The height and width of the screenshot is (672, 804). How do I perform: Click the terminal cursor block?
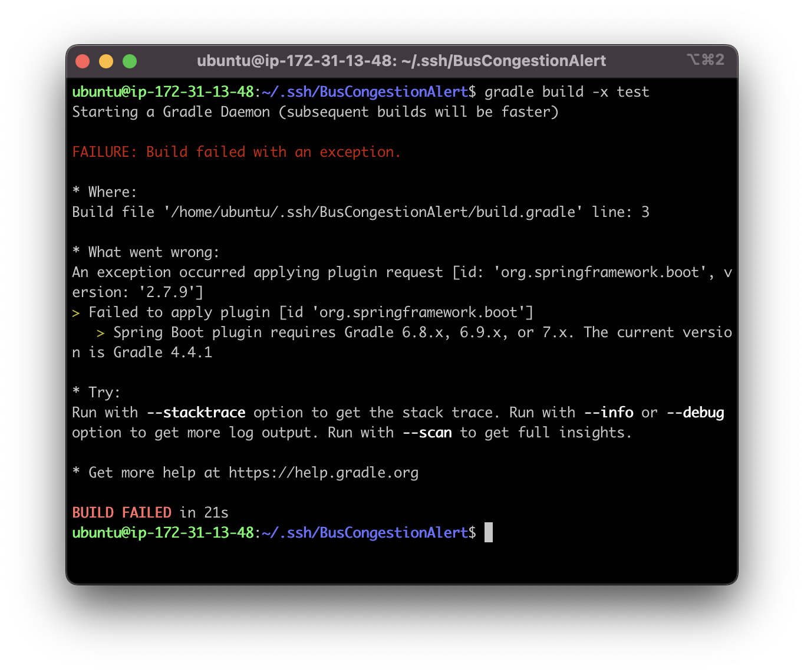pos(489,532)
